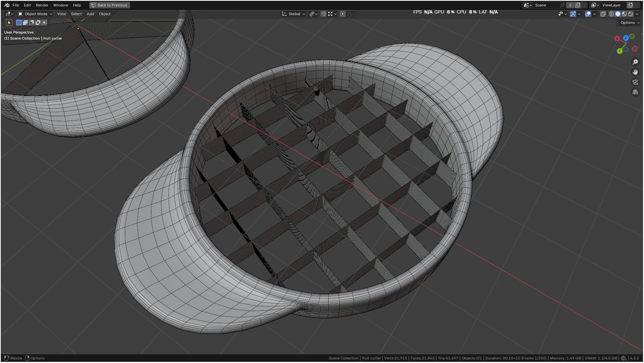
Task: Open the viewport Select menu
Action: pyautogui.click(x=76, y=14)
